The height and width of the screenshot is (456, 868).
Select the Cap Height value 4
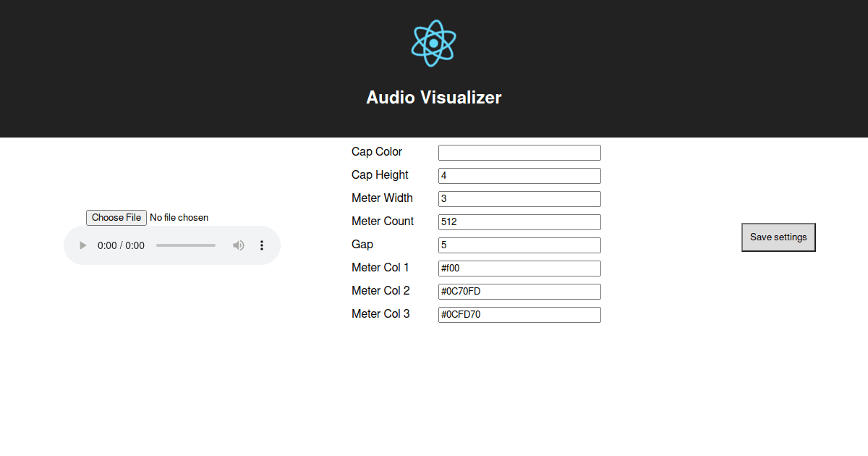[x=519, y=175]
